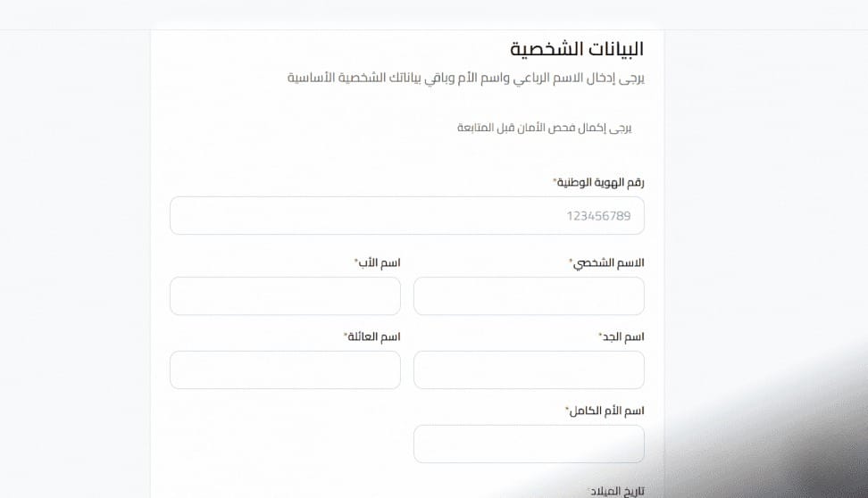868x498 pixels.
Task: Click the تاريخ الميلاد birth date label
Action: click(x=621, y=492)
